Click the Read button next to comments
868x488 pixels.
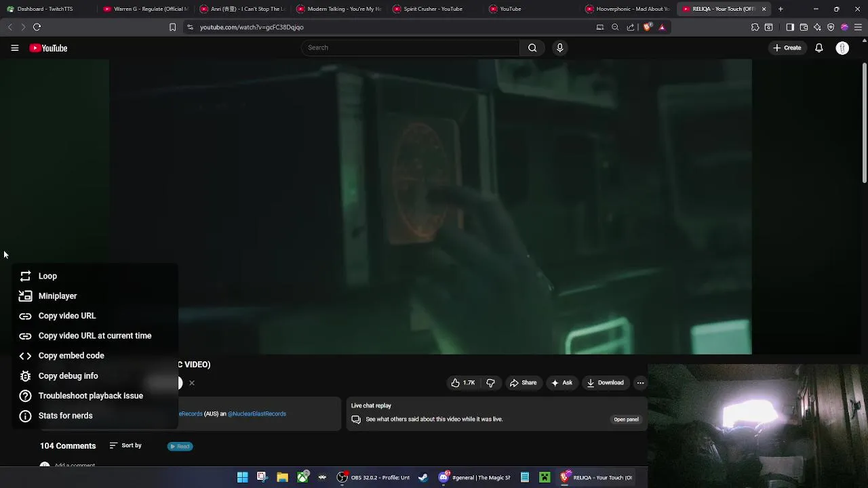pos(180,446)
